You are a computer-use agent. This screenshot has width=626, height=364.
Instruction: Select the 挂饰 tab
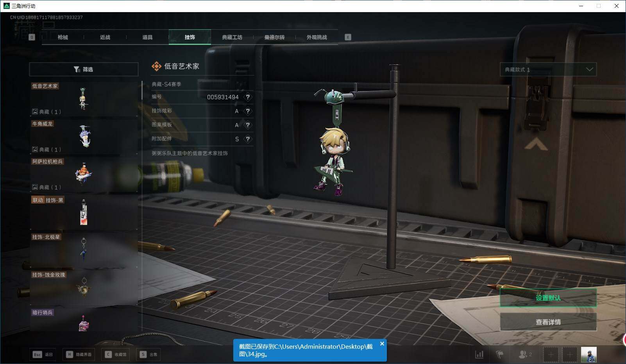click(x=190, y=37)
